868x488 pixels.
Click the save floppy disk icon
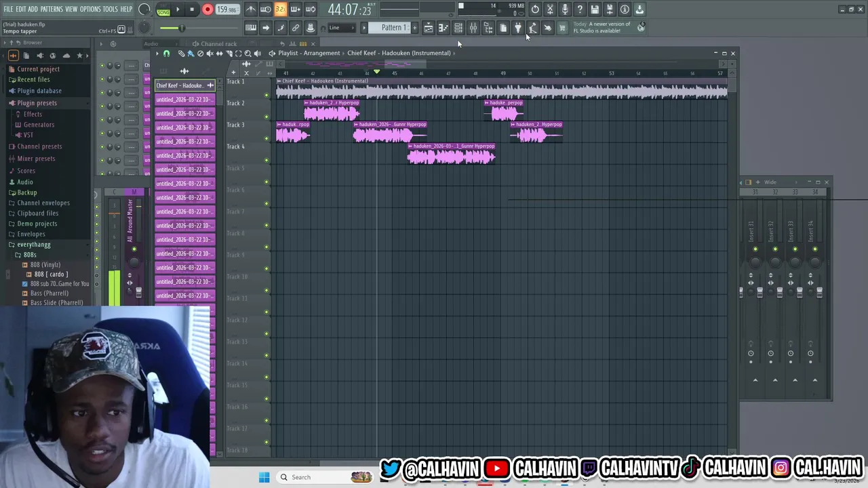point(595,9)
